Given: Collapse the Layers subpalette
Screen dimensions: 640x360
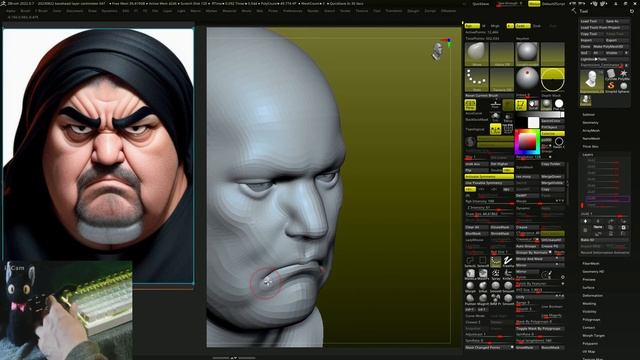Looking at the screenshot, I should [588, 155].
